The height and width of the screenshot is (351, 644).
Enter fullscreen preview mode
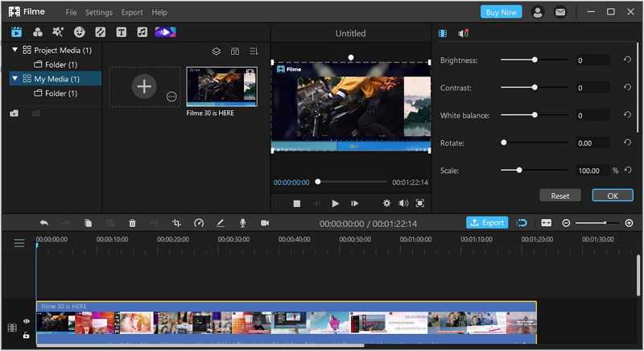[420, 203]
